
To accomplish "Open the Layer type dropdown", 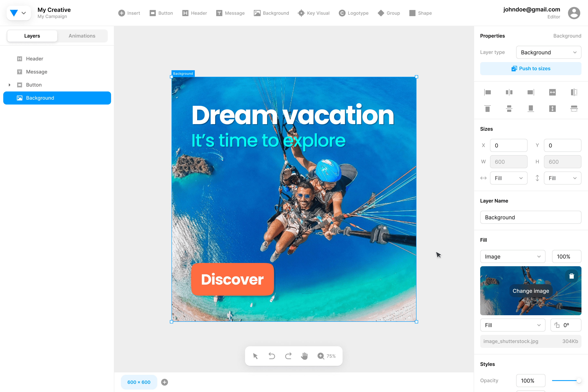I will pyautogui.click(x=549, y=52).
